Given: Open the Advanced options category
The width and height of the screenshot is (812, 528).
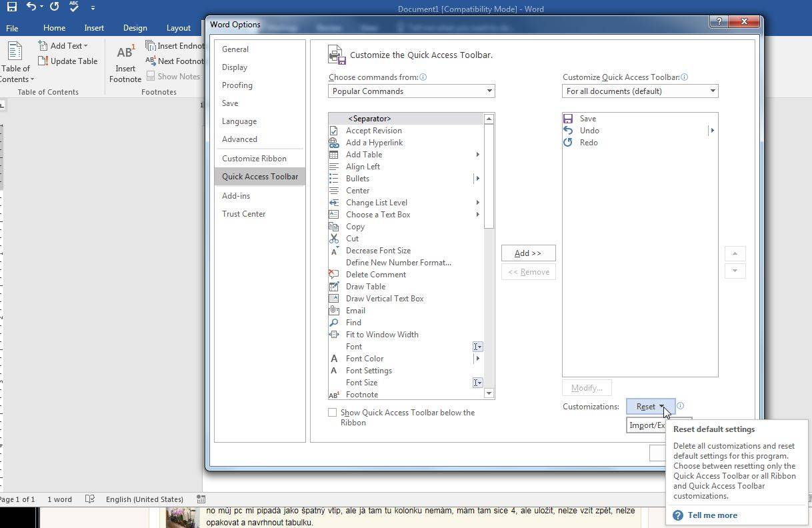Looking at the screenshot, I should [260, 139].
